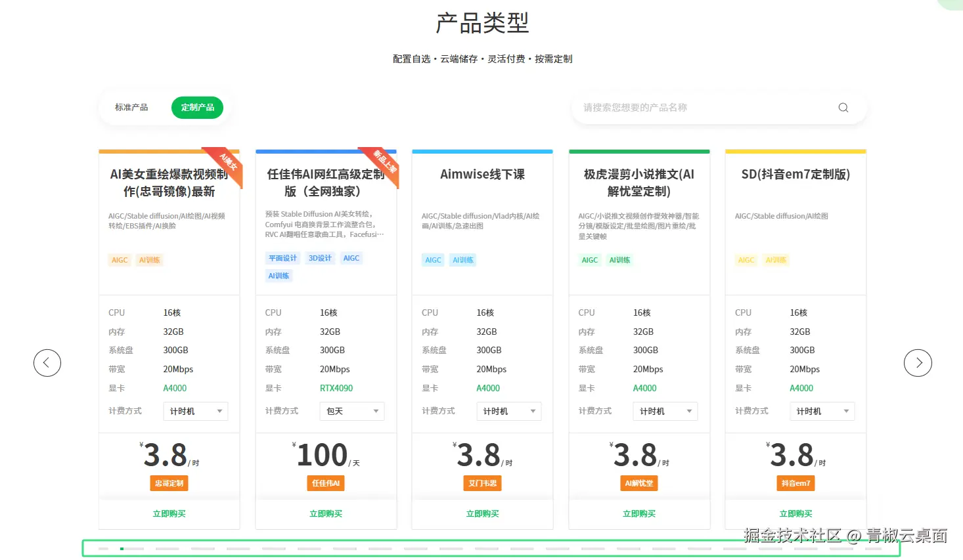The width and height of the screenshot is (963, 560).
Task: Focus the product name search field
Action: 719,108
